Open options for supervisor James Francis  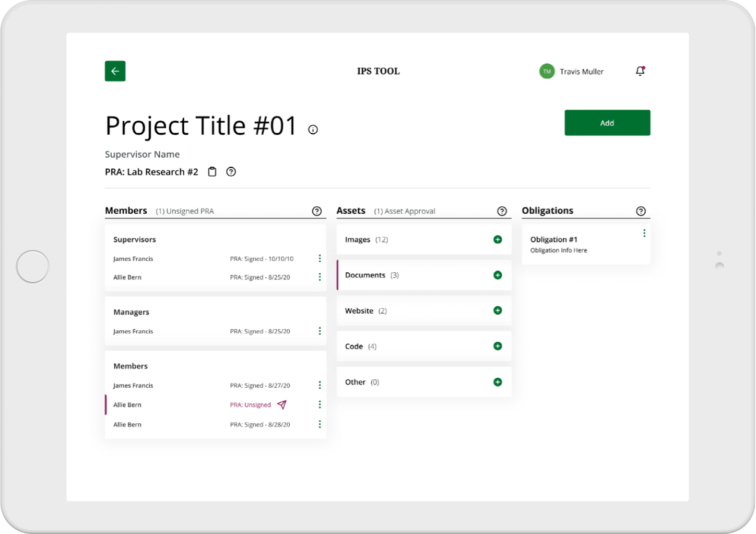point(320,259)
